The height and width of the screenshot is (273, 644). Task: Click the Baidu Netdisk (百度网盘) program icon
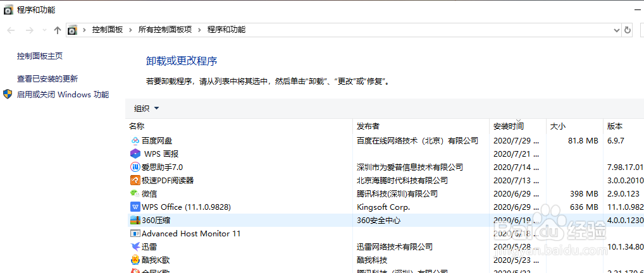click(x=135, y=141)
